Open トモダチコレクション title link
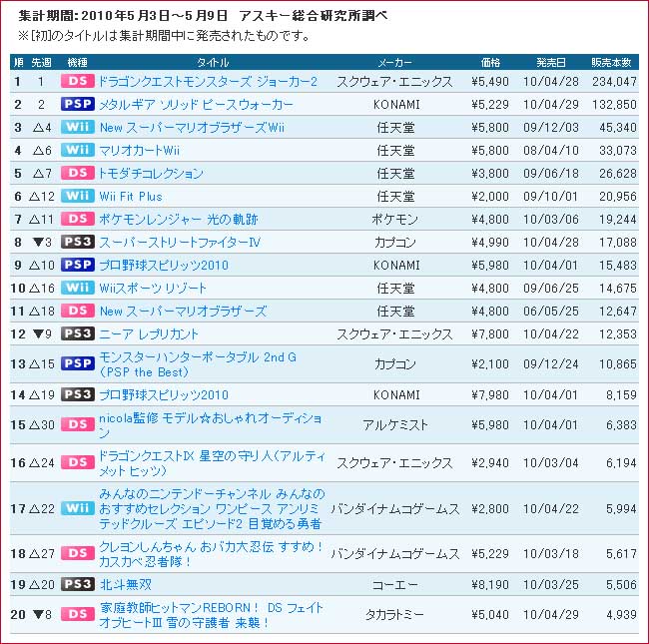Screen dimensions: 649x644 click(151, 174)
